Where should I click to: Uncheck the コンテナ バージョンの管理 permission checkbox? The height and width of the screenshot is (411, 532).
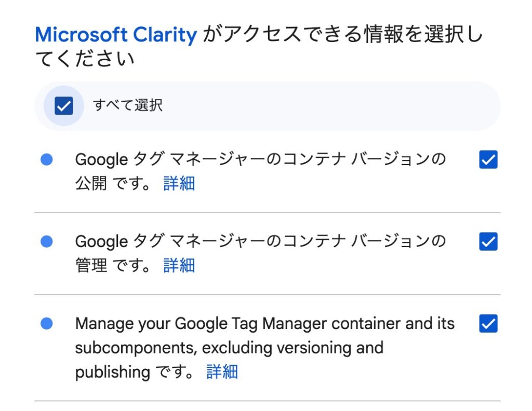point(488,241)
